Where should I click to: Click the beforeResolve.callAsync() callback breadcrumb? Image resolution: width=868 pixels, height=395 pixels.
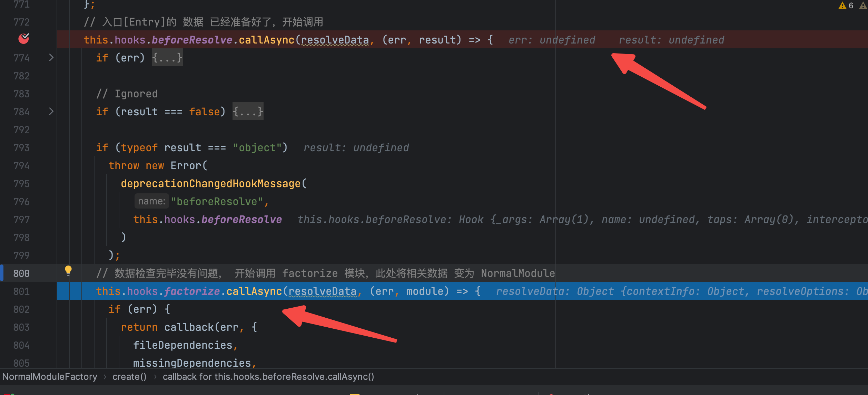(x=268, y=377)
